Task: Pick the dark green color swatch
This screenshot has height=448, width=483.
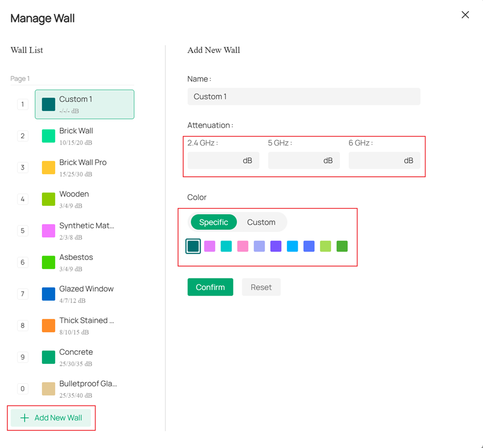Action: (x=342, y=246)
